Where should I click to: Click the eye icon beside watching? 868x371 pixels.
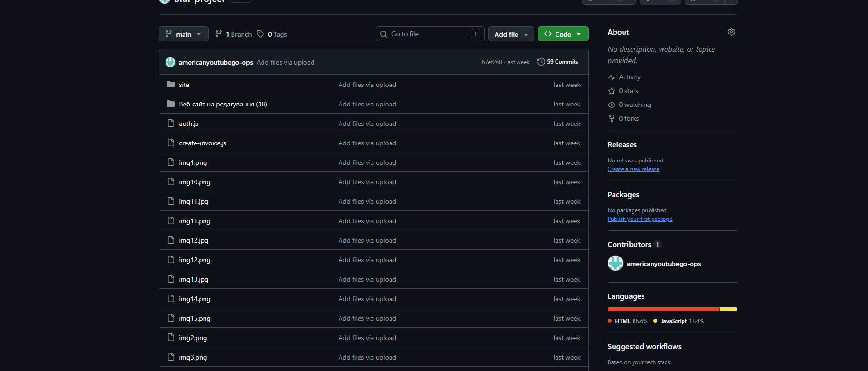(x=612, y=105)
